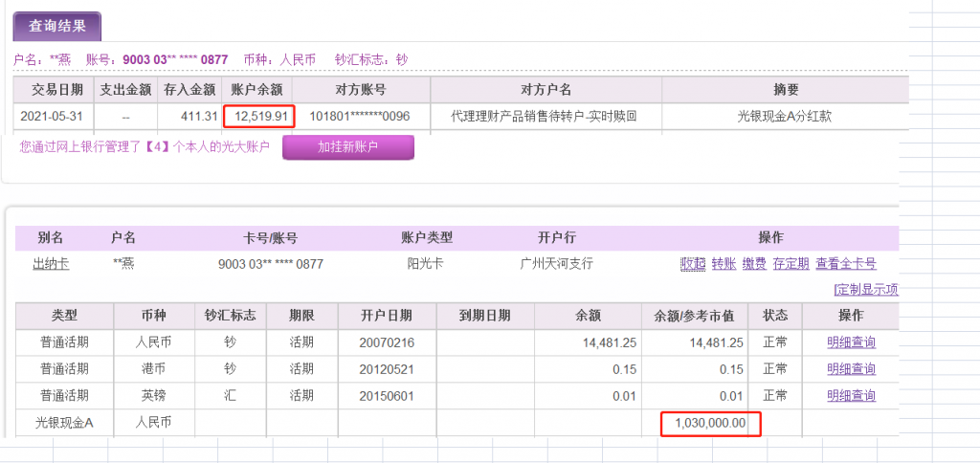
Task: Select the account balance 12,519.91 cell
Action: click(256, 116)
